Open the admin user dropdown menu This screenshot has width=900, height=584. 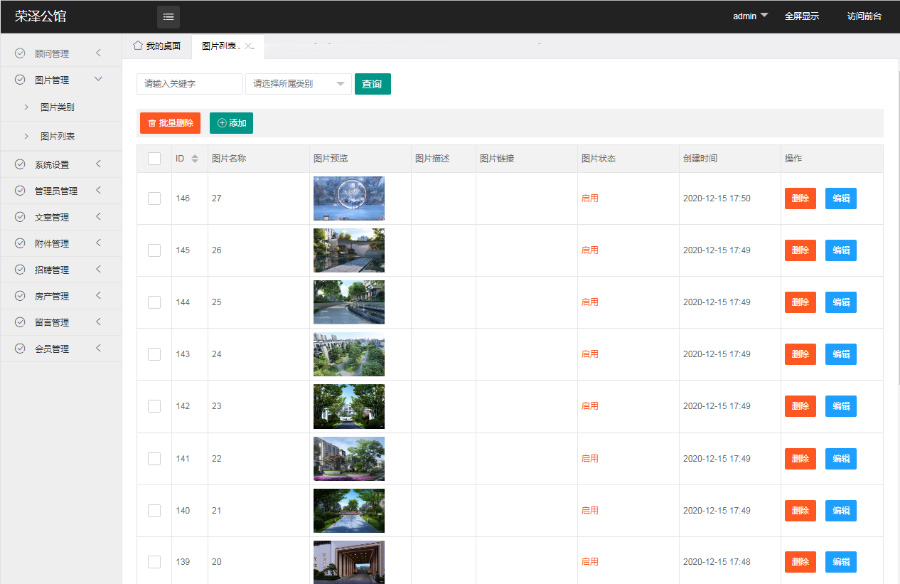click(750, 16)
